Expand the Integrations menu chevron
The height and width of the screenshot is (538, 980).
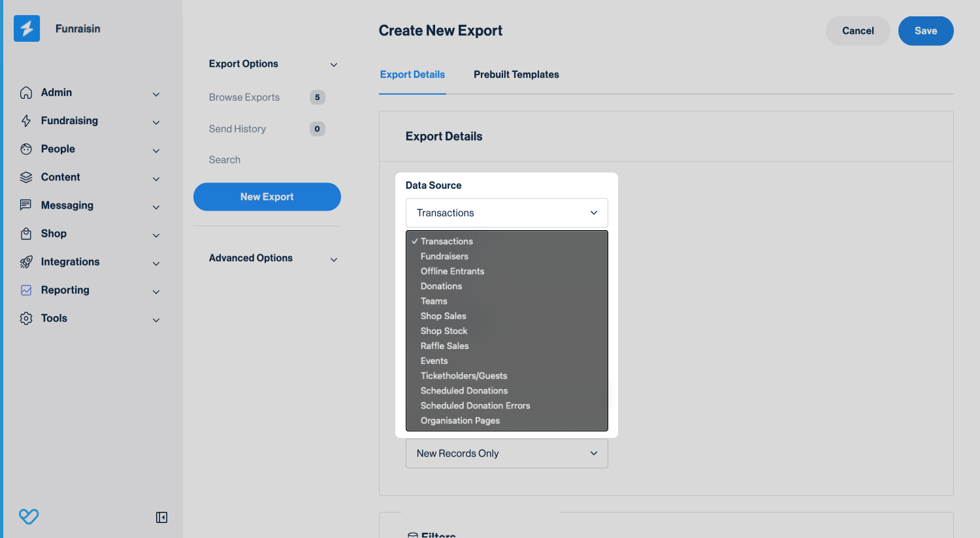[156, 263]
